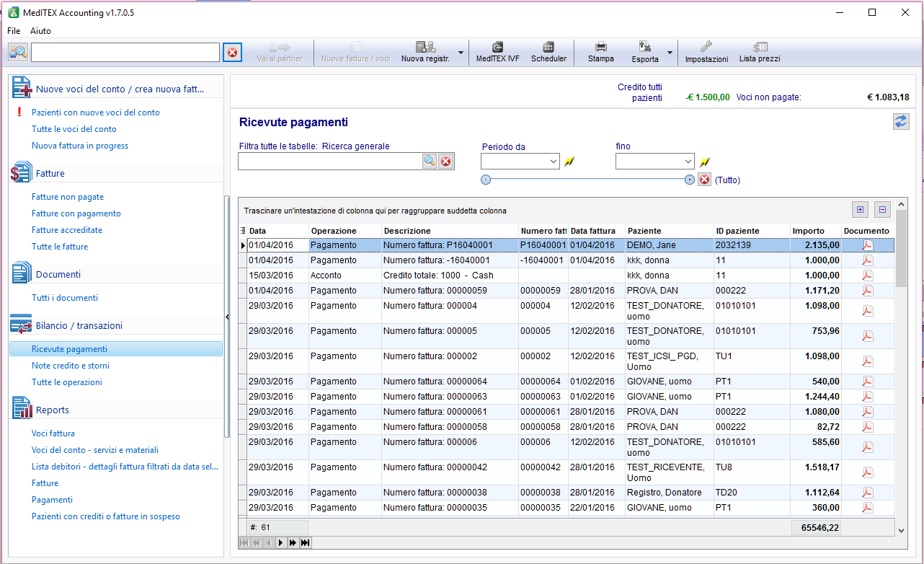Click the Stampa print button
This screenshot has height=564, width=924.
click(600, 52)
